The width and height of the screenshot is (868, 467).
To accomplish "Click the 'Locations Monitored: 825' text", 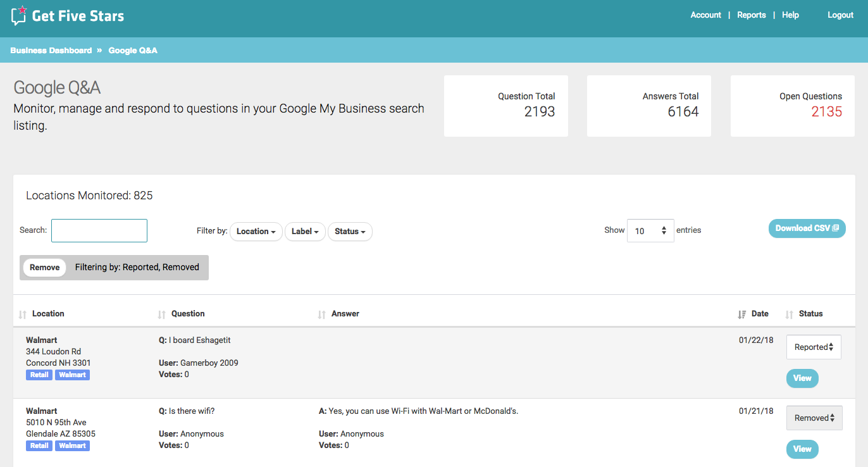I will pos(89,196).
